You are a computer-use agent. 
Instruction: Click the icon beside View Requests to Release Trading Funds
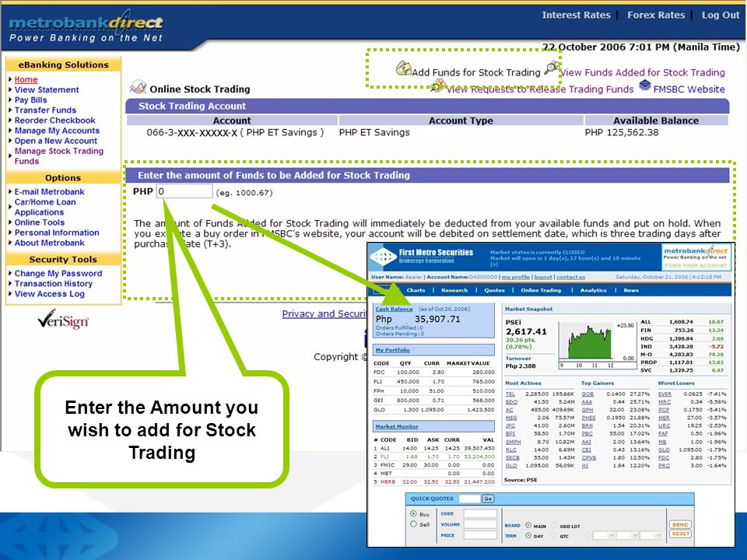pyautogui.click(x=438, y=86)
